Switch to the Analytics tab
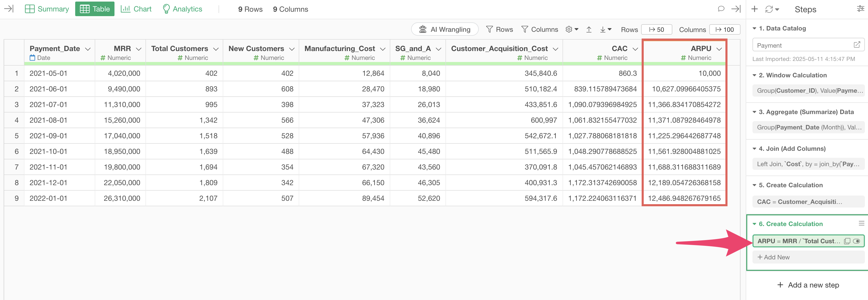868x300 pixels. [x=182, y=9]
